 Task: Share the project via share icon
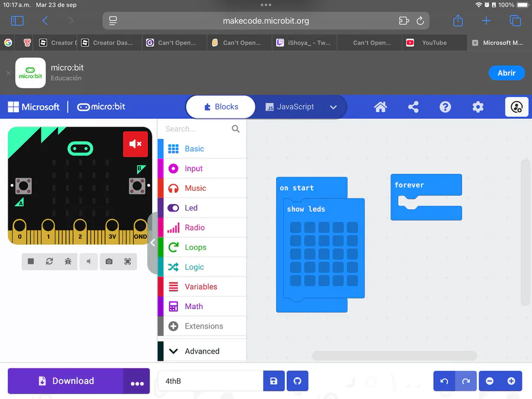pos(413,107)
